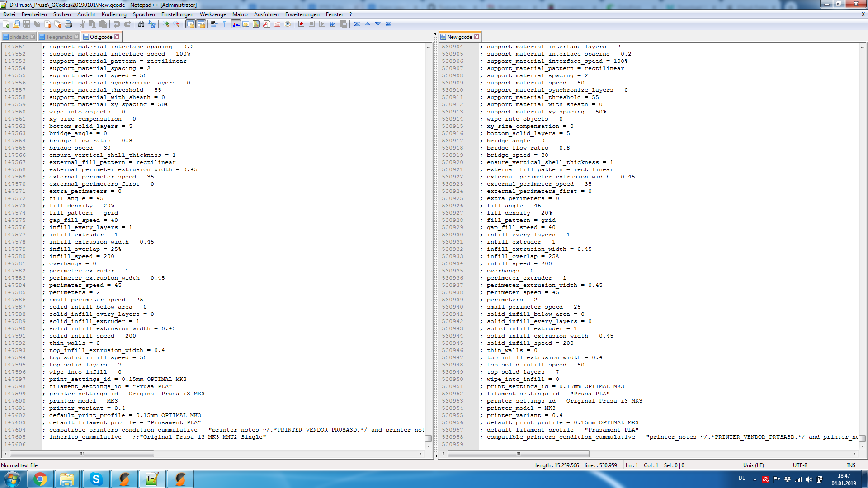Start macro recording with the red dot icon
The image size is (868, 488).
[301, 24]
